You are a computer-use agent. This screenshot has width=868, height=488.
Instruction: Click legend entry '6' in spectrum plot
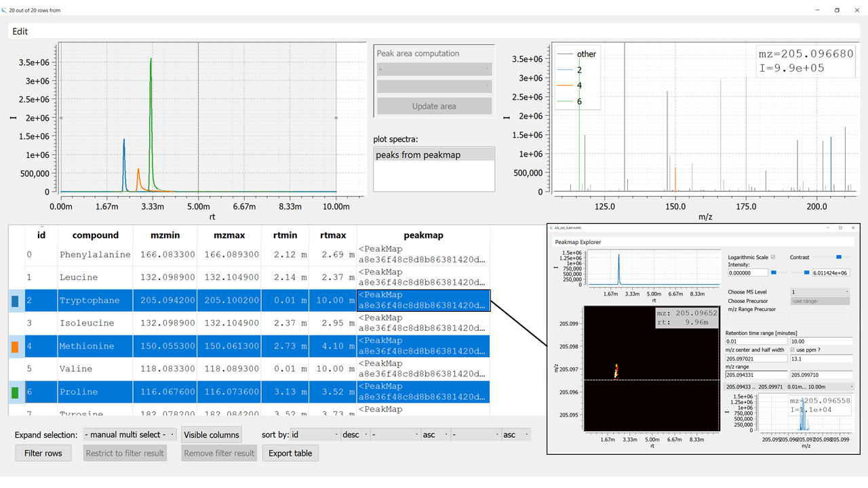[x=570, y=102]
